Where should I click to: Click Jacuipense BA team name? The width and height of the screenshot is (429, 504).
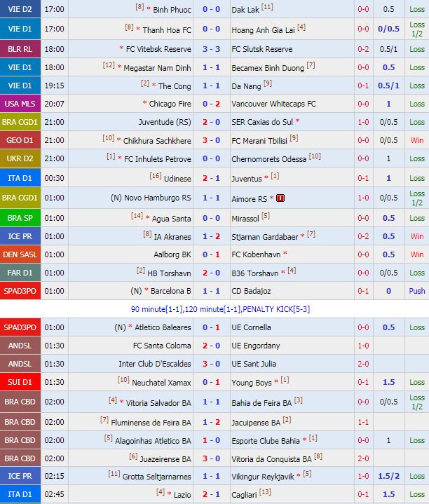256,423
